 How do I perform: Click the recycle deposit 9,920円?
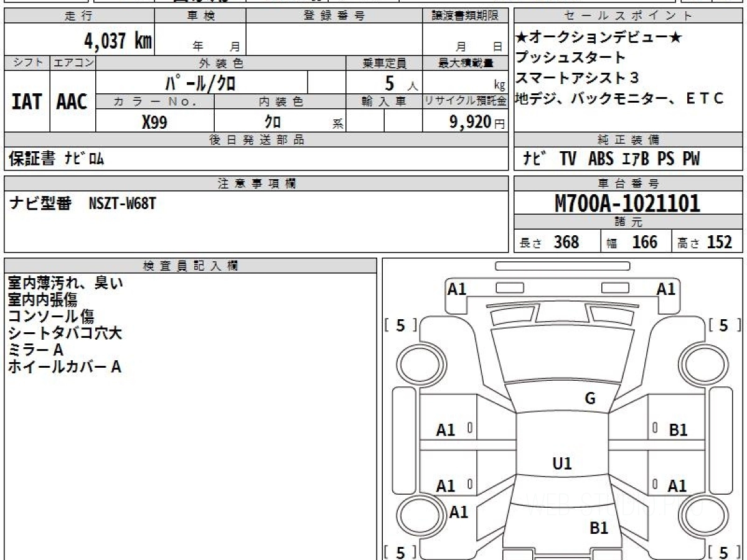click(477, 122)
